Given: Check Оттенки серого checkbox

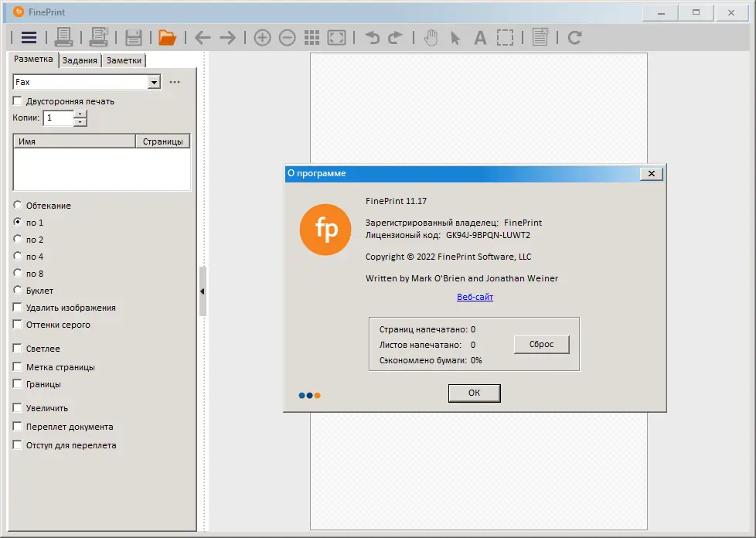Looking at the screenshot, I should (17, 324).
